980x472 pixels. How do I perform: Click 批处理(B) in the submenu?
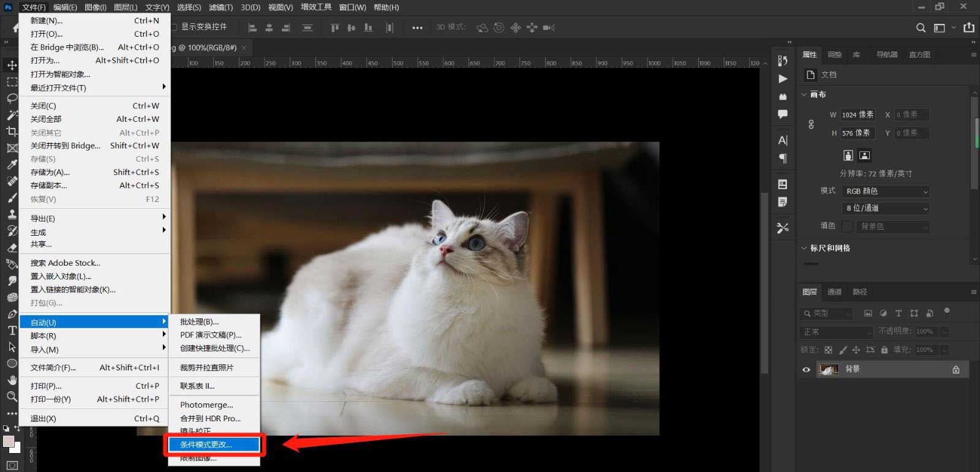pyautogui.click(x=199, y=321)
